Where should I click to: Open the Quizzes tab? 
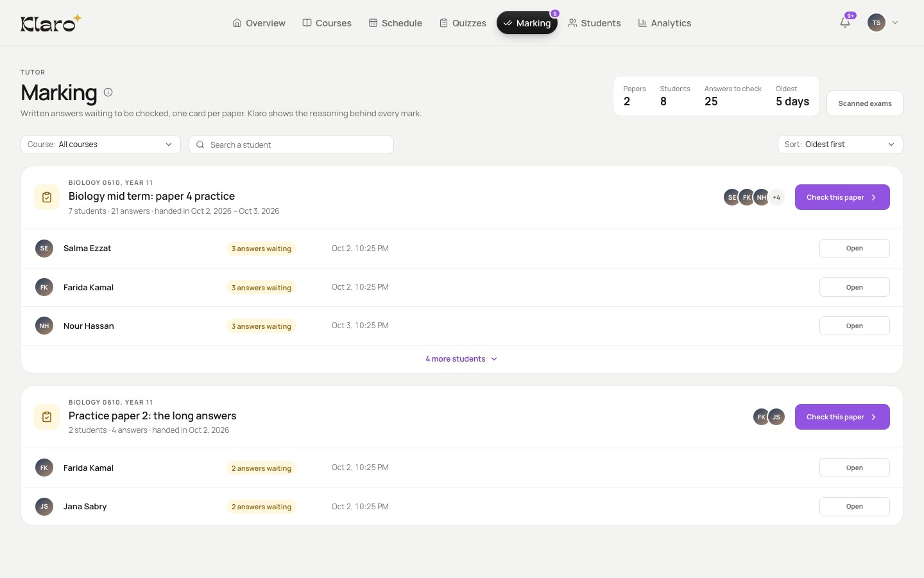463,23
